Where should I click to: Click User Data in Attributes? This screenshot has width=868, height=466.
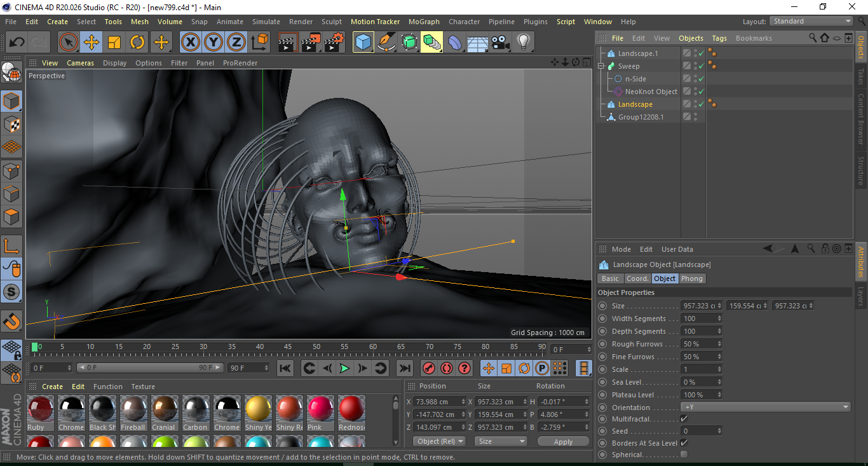click(x=677, y=249)
